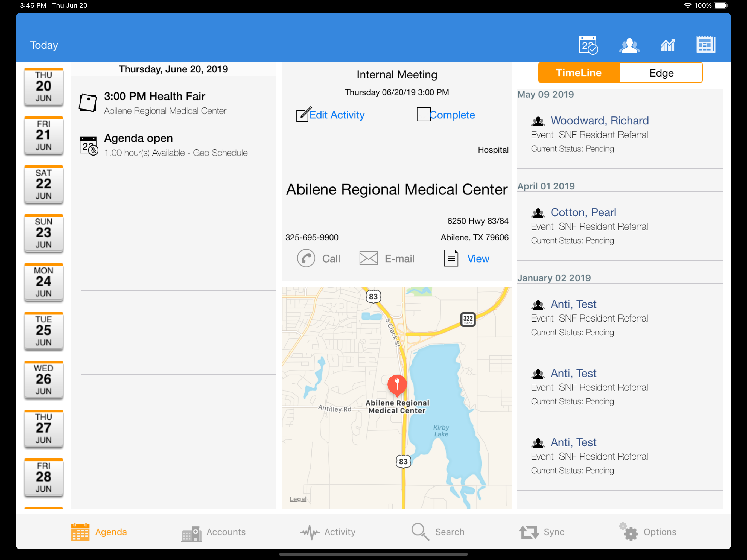Tap the Sync tab label
The image size is (747, 560).
click(554, 532)
